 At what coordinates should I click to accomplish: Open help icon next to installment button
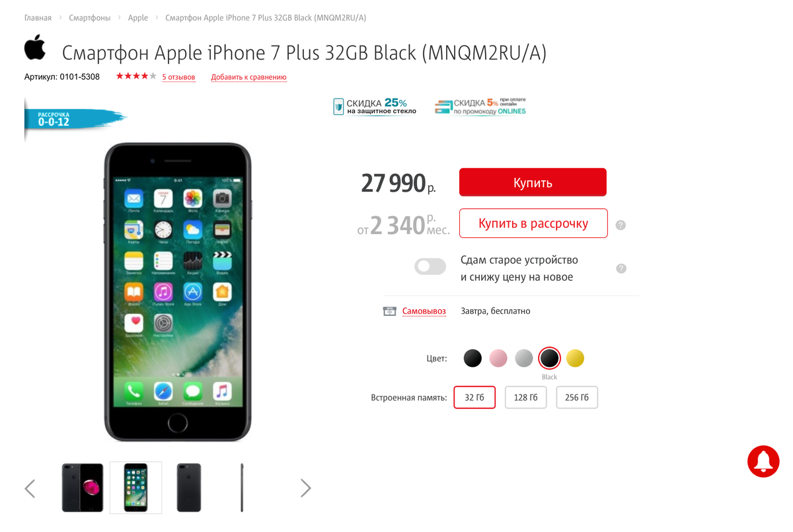[621, 225]
